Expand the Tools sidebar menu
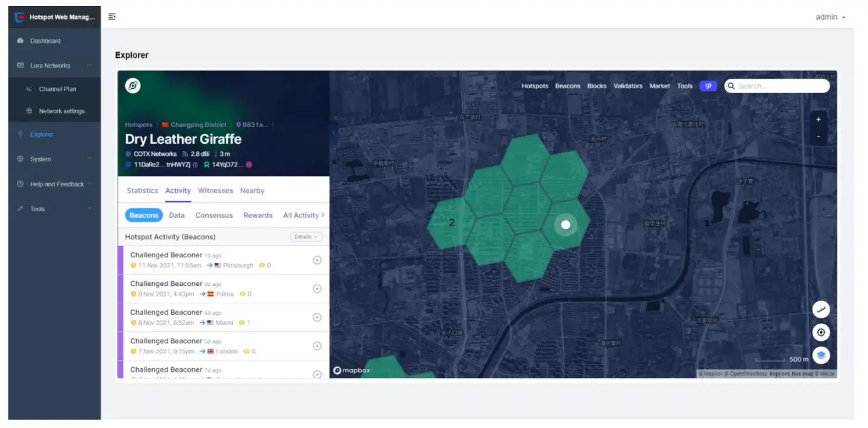The image size is (868, 428). pos(89,209)
